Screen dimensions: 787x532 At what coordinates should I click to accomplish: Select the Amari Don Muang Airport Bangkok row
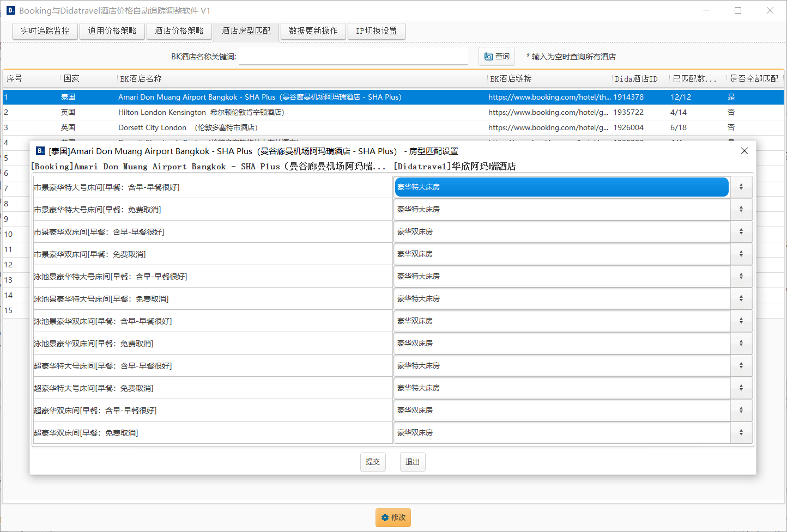(x=393, y=97)
